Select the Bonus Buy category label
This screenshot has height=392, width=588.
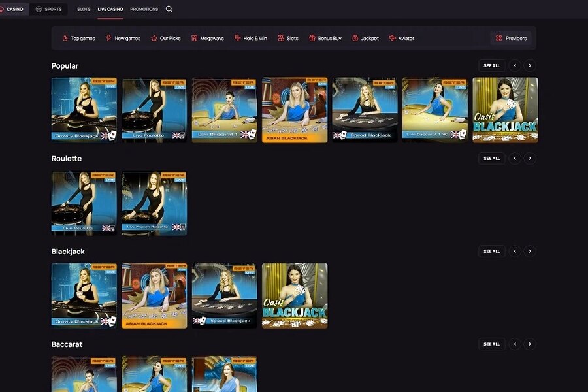click(x=330, y=39)
